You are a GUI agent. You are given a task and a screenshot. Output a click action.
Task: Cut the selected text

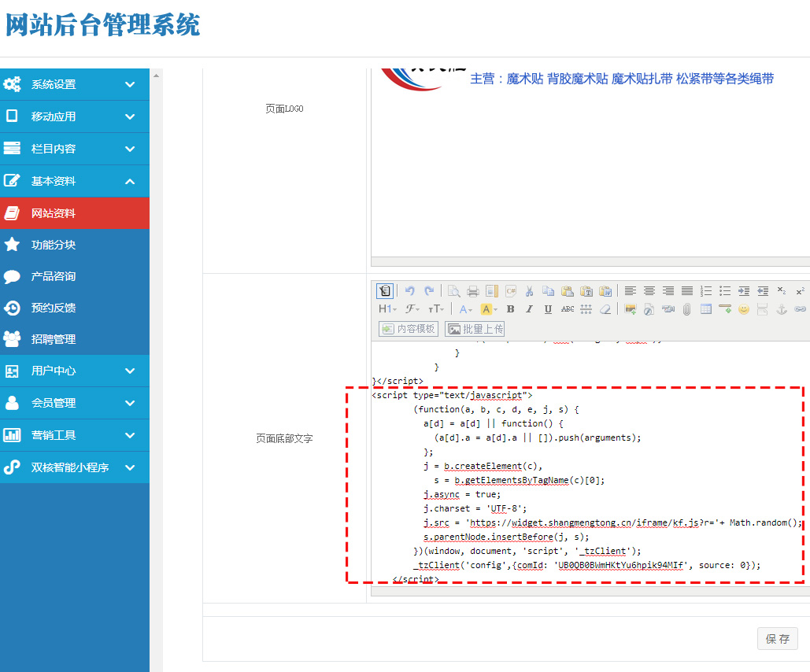[x=530, y=291]
